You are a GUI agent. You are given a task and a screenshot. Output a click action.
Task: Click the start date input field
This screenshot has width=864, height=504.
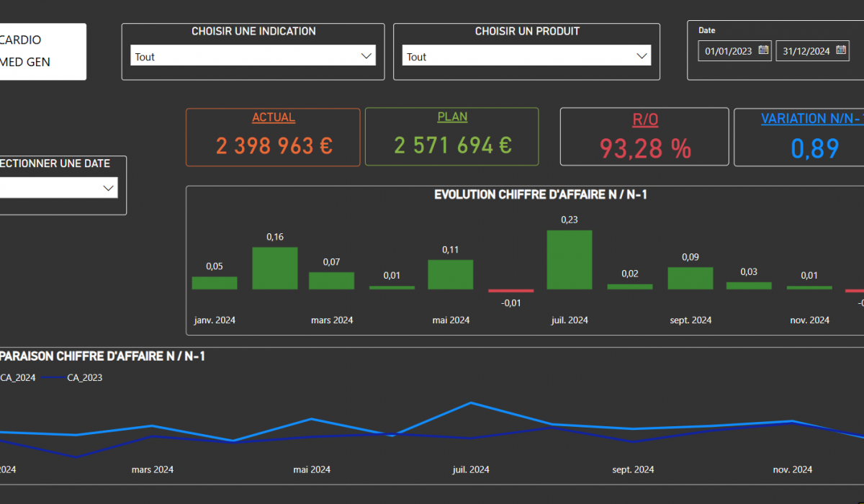(x=728, y=51)
